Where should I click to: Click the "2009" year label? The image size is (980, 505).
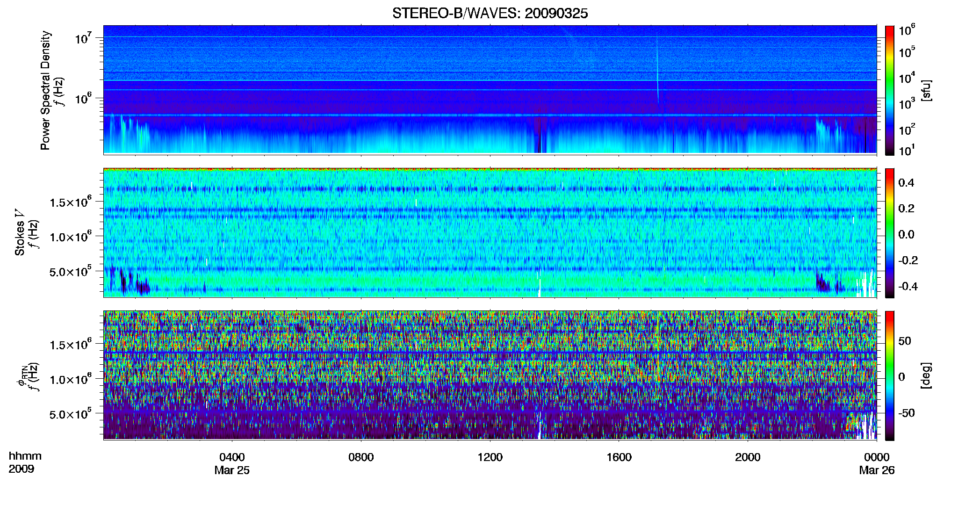(22, 469)
